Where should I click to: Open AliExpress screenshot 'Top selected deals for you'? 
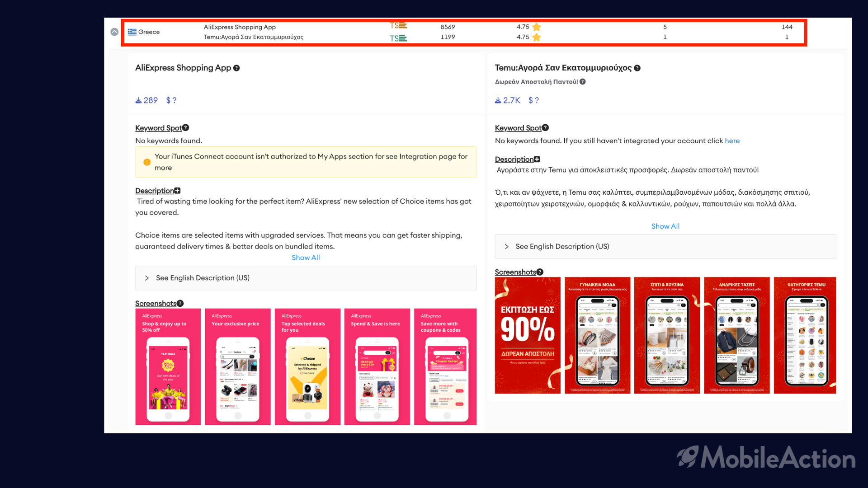307,367
